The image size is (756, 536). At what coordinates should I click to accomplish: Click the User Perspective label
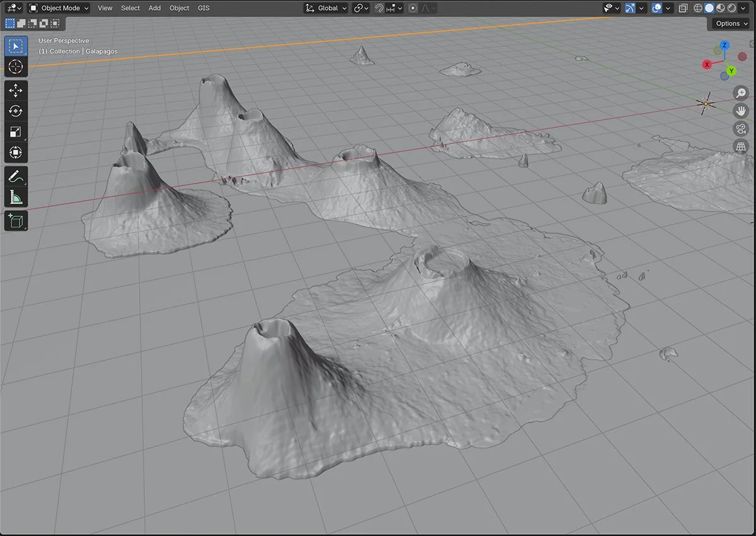click(64, 41)
